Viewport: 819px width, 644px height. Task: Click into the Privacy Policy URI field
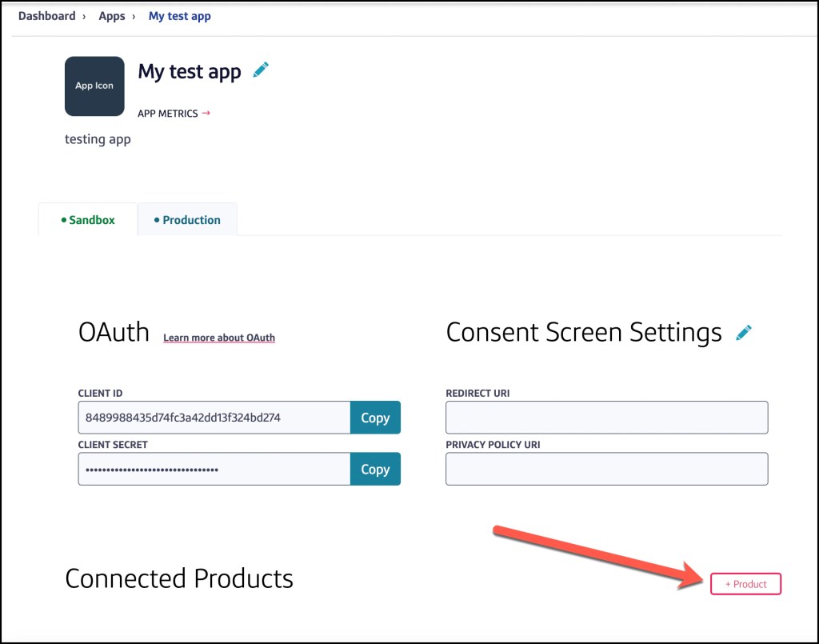(x=606, y=469)
